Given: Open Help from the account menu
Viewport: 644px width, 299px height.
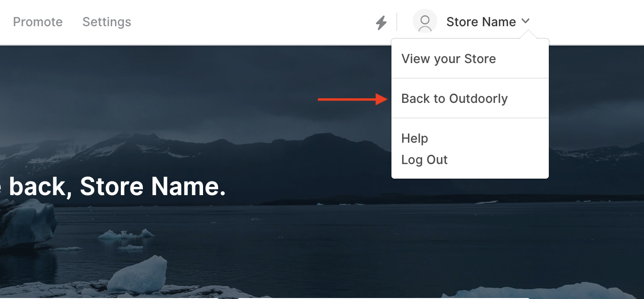Looking at the screenshot, I should [414, 138].
